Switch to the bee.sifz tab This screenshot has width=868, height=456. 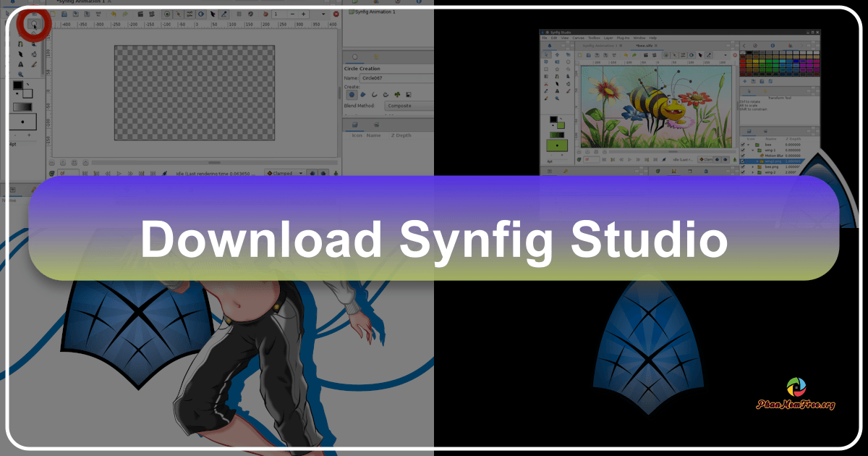tap(644, 46)
